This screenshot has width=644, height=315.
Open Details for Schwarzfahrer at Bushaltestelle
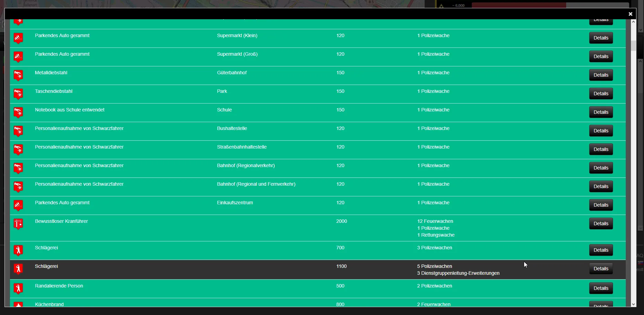(601, 131)
